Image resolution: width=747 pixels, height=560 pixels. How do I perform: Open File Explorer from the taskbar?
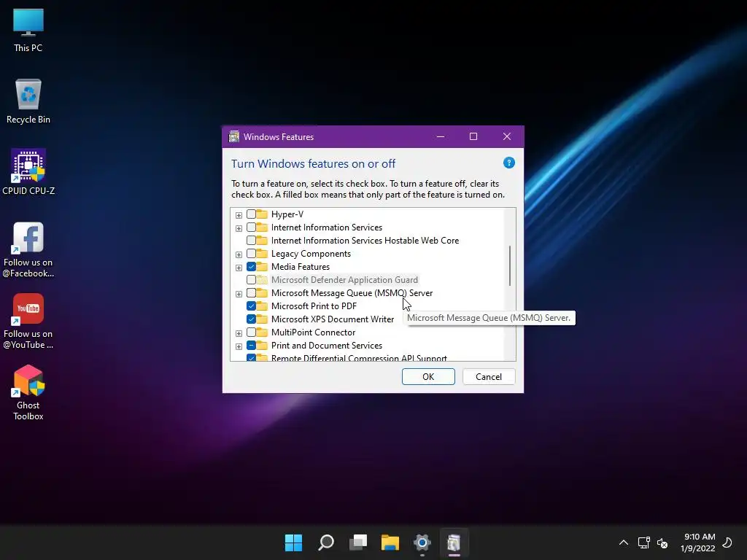pyautogui.click(x=390, y=542)
